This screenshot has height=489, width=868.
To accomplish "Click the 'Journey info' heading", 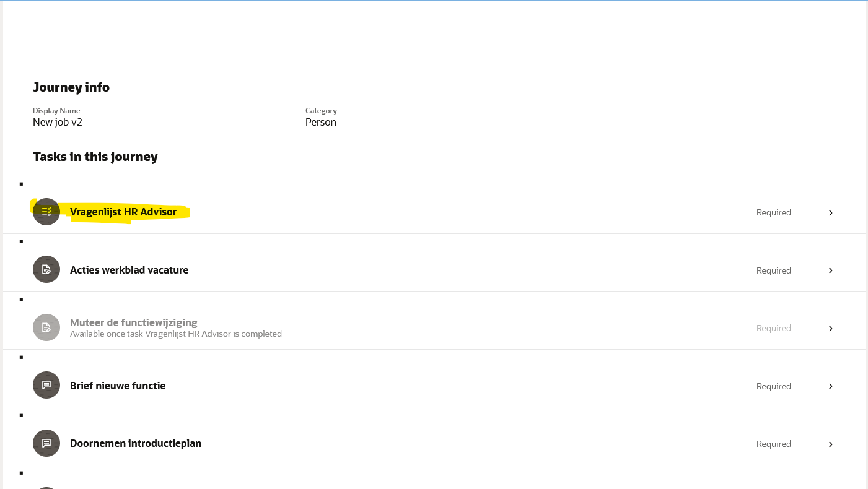I will tap(71, 87).
